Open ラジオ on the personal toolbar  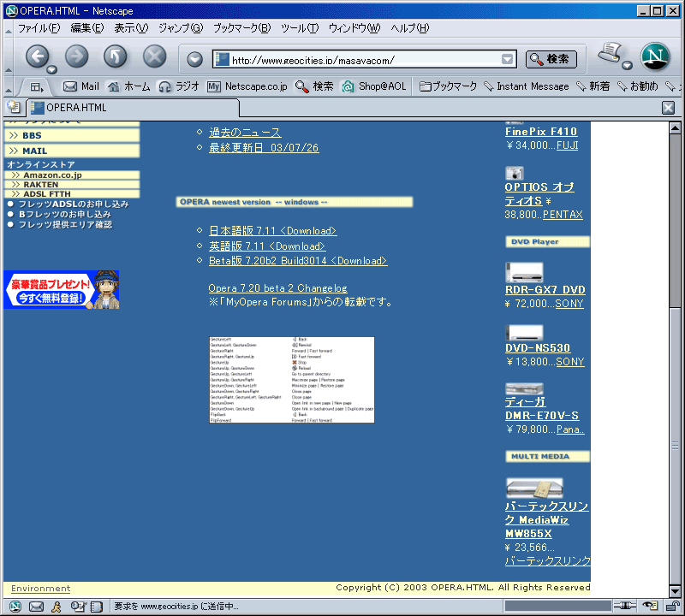pos(179,86)
